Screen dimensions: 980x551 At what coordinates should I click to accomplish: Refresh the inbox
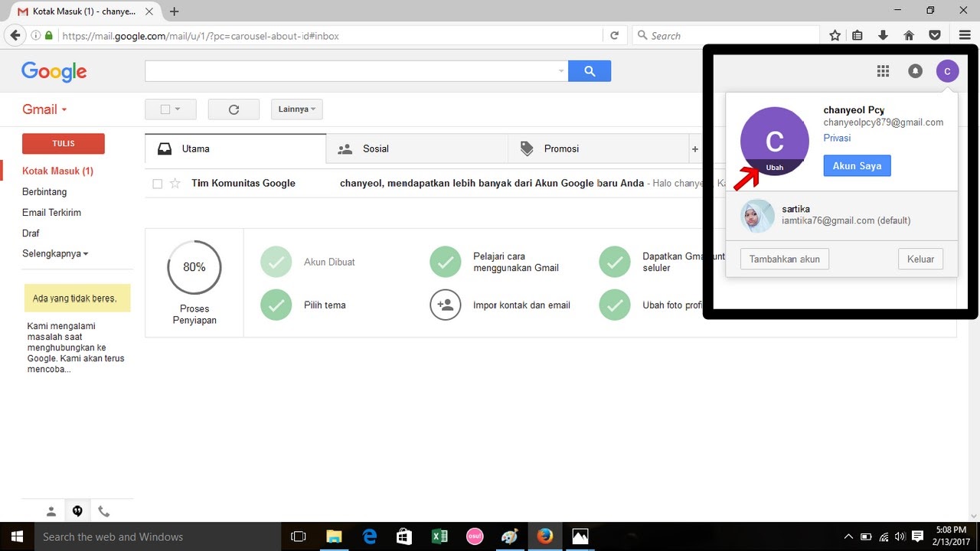234,109
